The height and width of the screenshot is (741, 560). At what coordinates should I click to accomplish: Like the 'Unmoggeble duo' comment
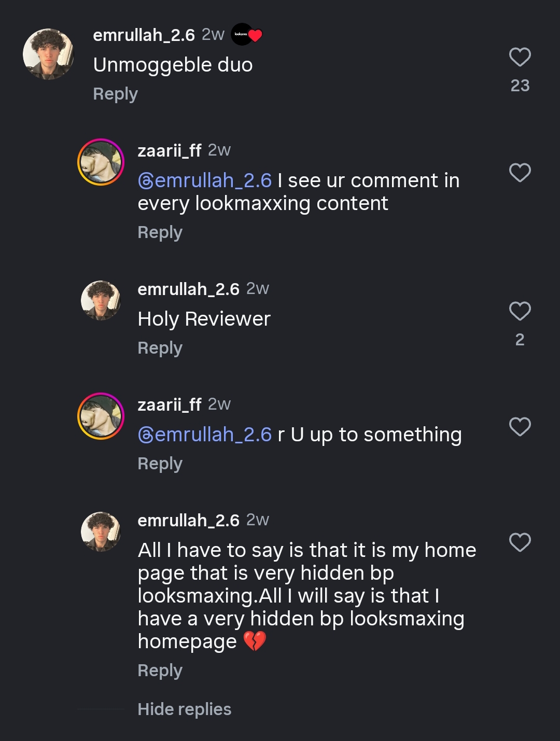click(x=520, y=57)
